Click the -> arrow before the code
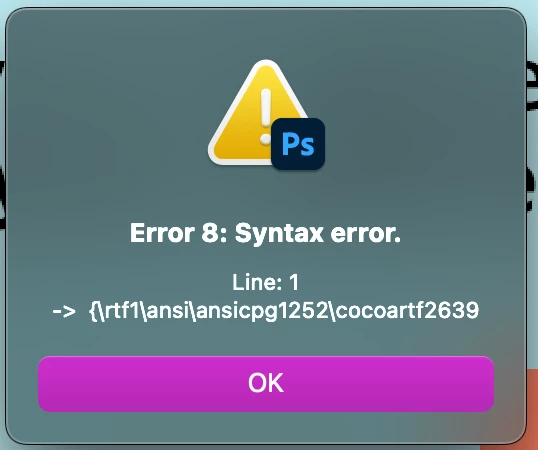This screenshot has height=450, width=538. [x=64, y=311]
